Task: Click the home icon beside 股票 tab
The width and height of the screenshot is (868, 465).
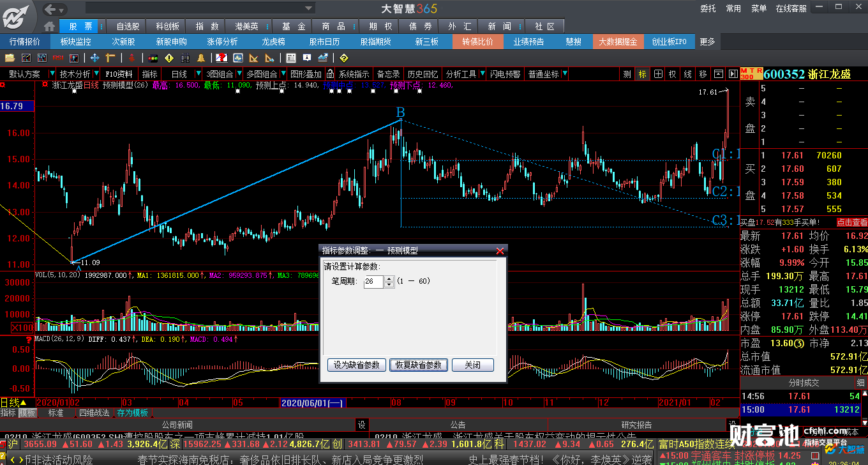Action: tap(50, 26)
